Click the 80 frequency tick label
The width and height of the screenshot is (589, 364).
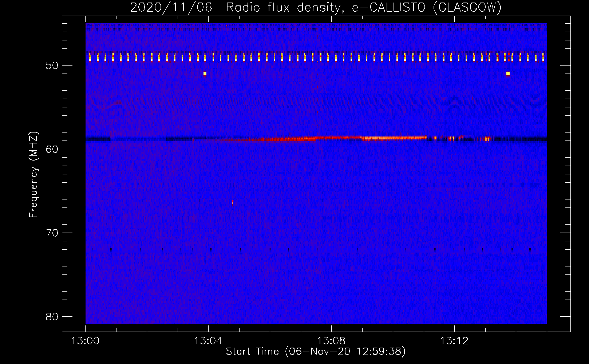coord(52,317)
